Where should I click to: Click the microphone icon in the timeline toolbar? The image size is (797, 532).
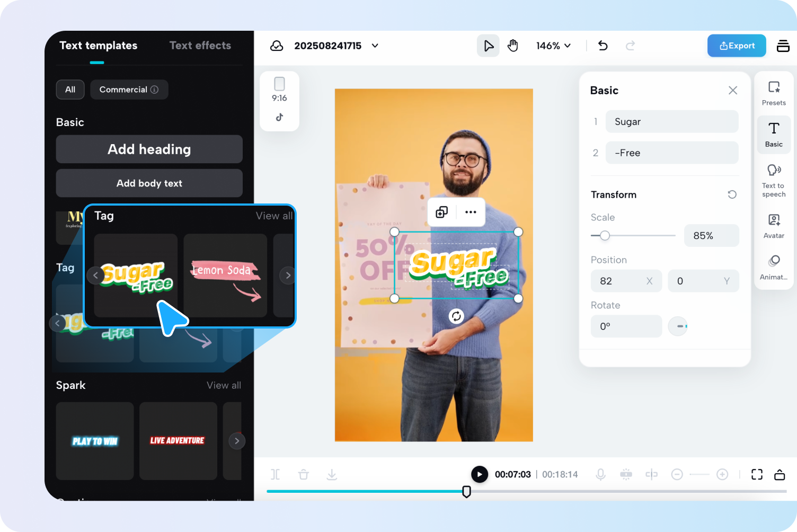pos(600,474)
